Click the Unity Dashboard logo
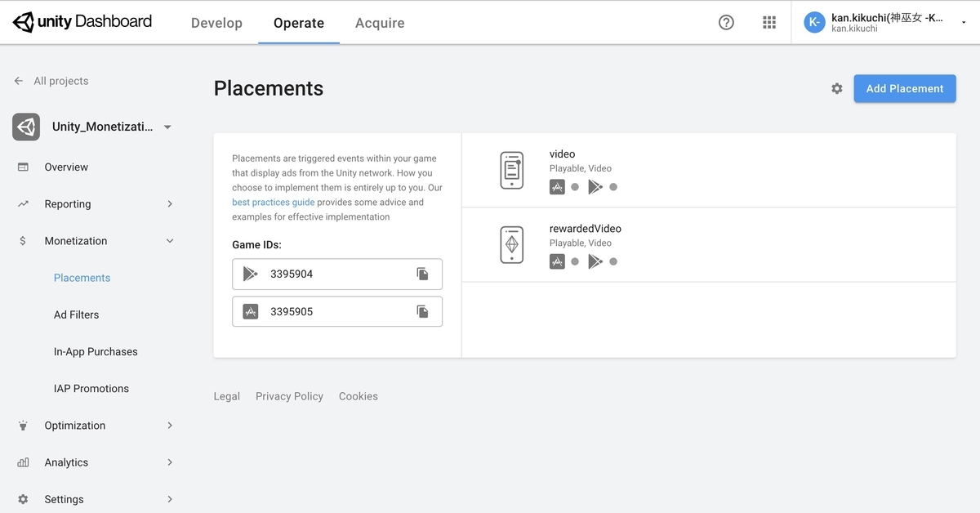 [x=82, y=22]
